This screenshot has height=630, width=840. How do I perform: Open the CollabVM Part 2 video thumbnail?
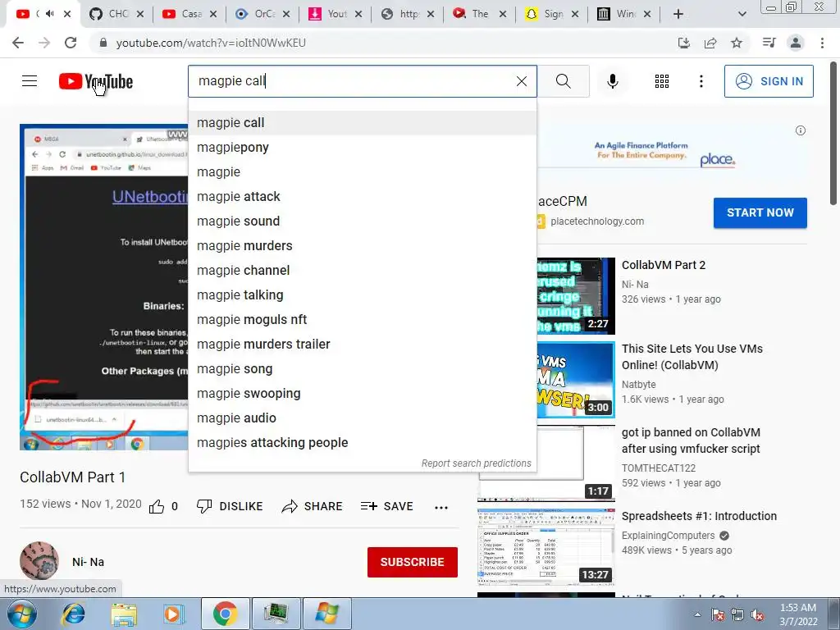point(576,295)
